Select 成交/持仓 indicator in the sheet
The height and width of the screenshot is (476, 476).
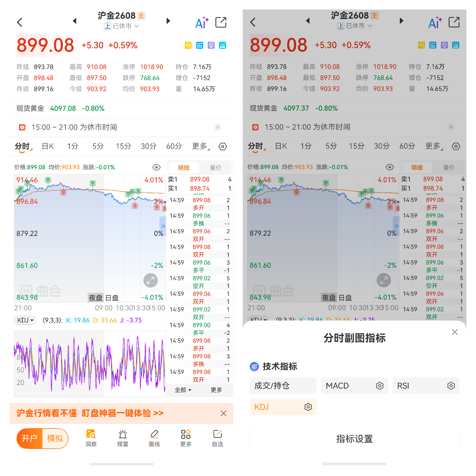(283, 386)
